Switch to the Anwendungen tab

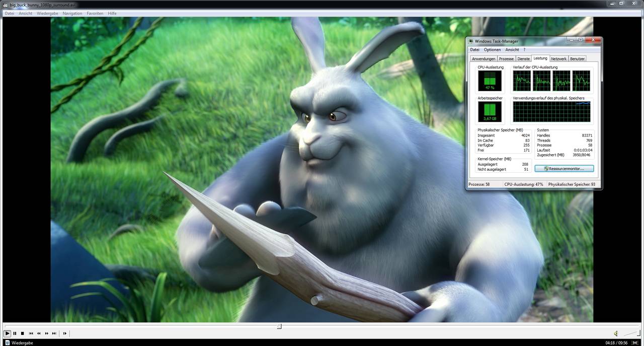(x=483, y=59)
